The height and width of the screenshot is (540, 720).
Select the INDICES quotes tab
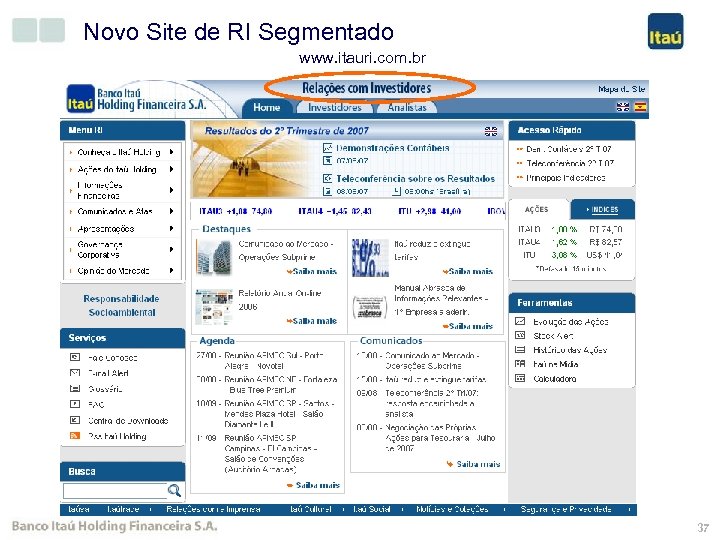(x=602, y=209)
